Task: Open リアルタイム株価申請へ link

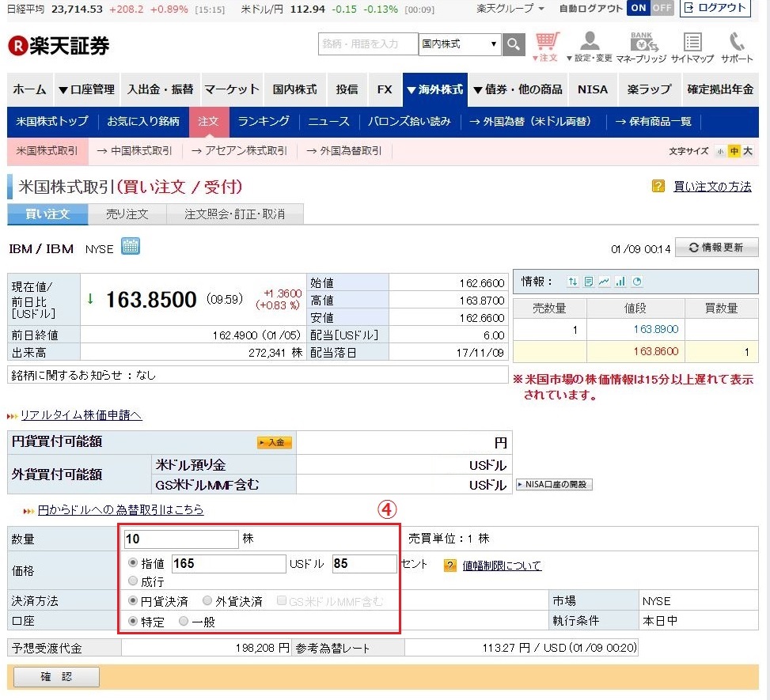Action: (81, 415)
